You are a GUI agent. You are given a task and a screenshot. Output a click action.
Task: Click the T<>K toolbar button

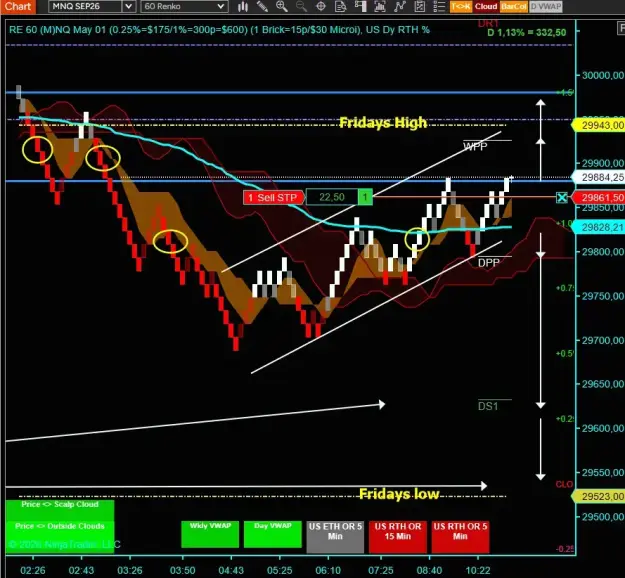coord(461,6)
